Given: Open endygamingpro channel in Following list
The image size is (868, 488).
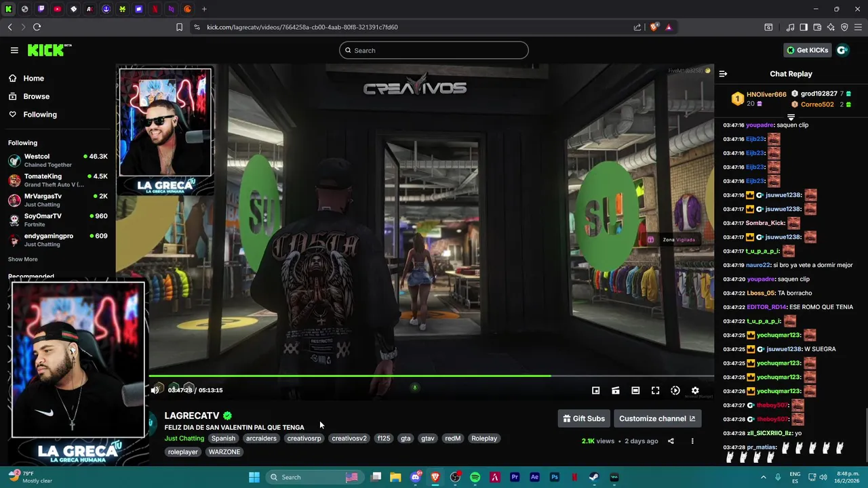Looking at the screenshot, I should pos(58,239).
